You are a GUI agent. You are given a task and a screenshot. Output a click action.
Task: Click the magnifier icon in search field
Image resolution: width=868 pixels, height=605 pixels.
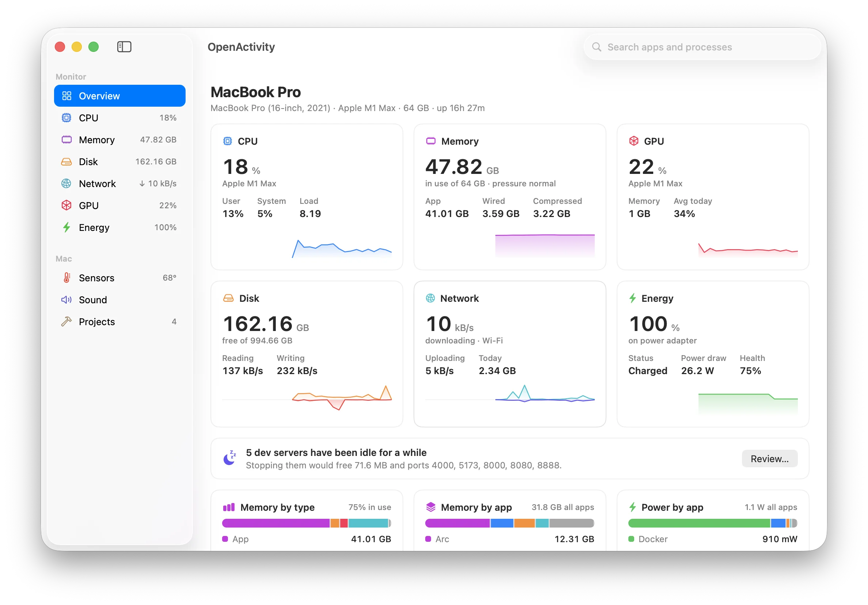coord(596,47)
